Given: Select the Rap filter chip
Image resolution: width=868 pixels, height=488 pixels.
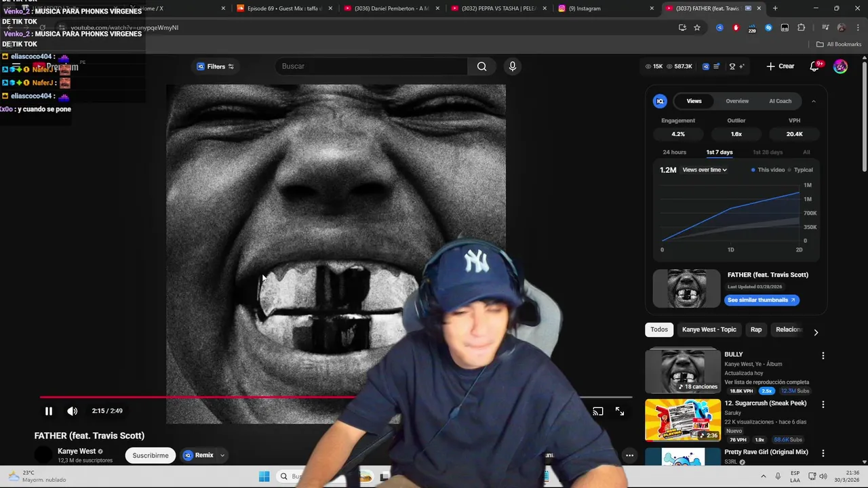Looking at the screenshot, I should [756, 329].
